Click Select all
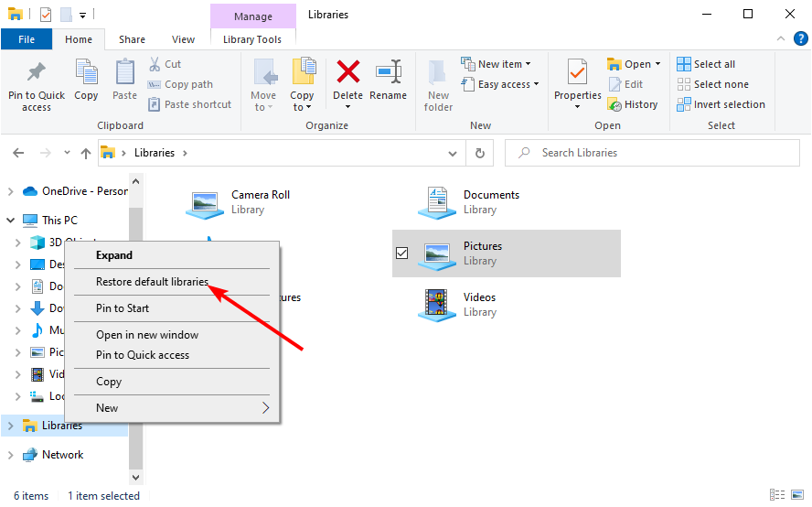812x507 pixels. 706,64
